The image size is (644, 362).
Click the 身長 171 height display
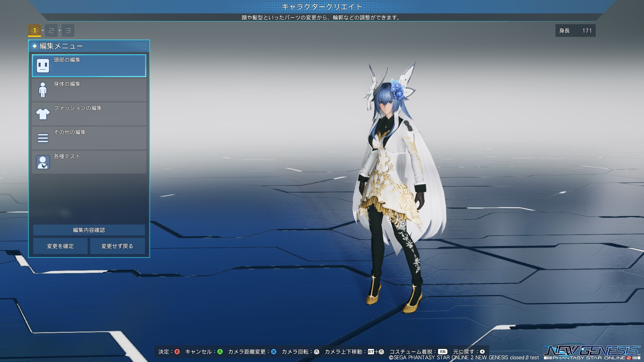(x=575, y=31)
